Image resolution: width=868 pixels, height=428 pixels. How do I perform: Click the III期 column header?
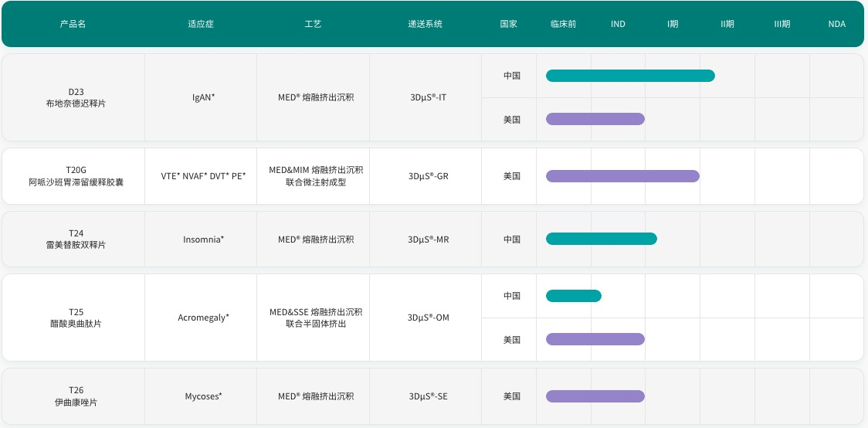pos(782,25)
